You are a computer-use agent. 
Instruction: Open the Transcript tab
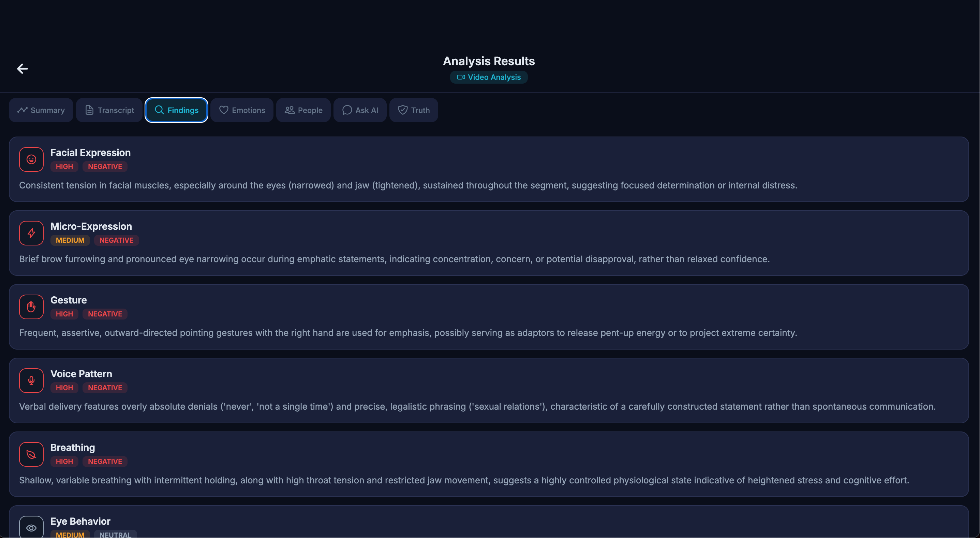(109, 110)
